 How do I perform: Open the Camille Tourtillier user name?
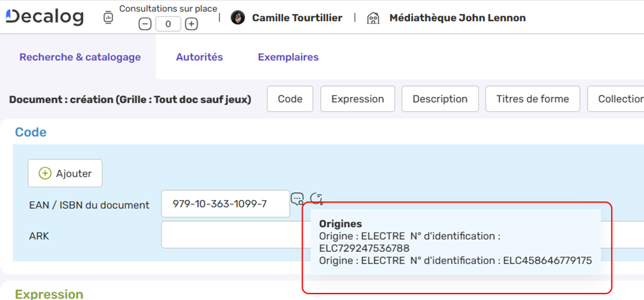297,18
